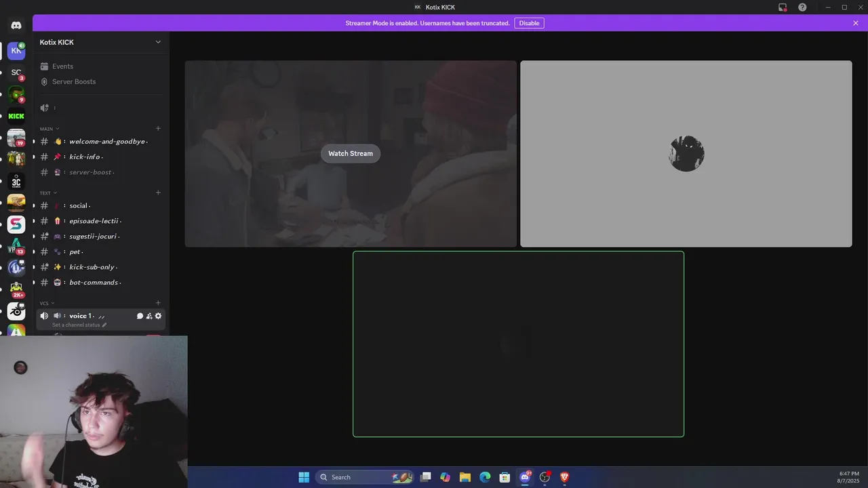The height and width of the screenshot is (488, 868).
Task: Click the Windows taskbar Search box
Action: (x=365, y=477)
